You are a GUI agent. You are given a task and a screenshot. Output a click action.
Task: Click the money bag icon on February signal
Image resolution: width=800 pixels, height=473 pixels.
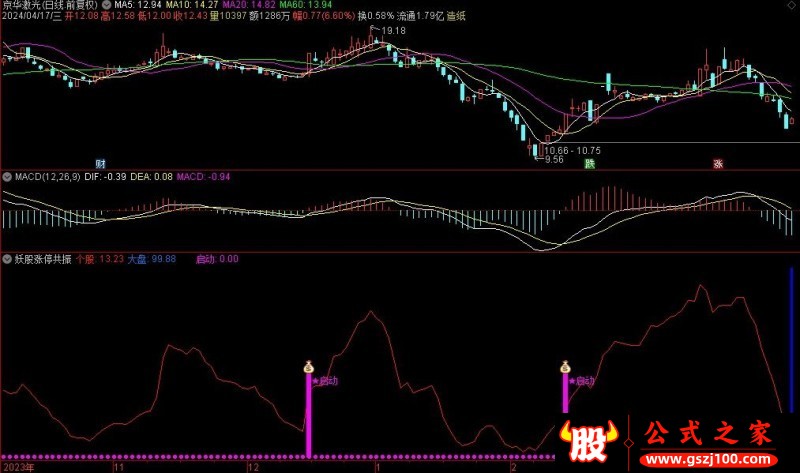tap(565, 367)
